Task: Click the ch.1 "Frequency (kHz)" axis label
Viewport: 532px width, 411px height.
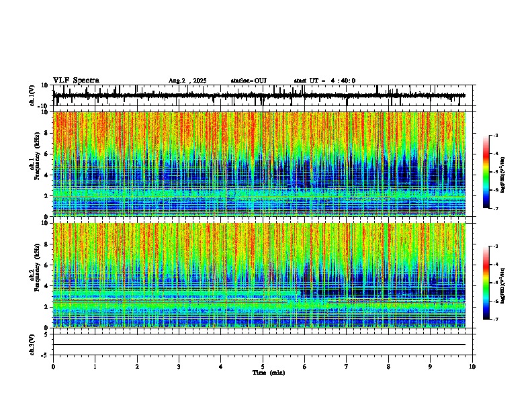Action: point(37,157)
